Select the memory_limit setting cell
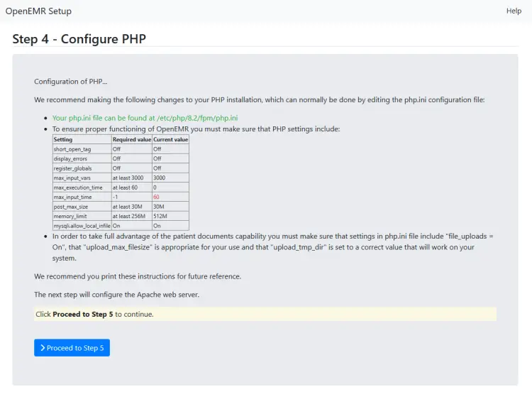This screenshot has width=532, height=397. point(69,215)
